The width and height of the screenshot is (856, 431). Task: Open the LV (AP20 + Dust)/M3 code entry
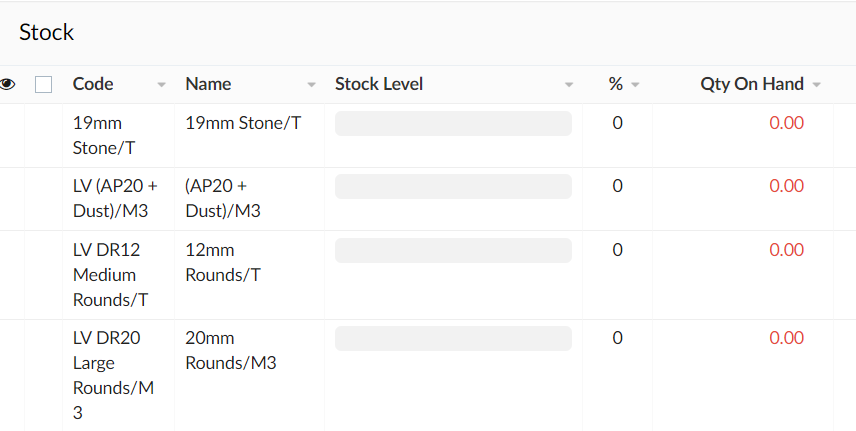click(115, 198)
